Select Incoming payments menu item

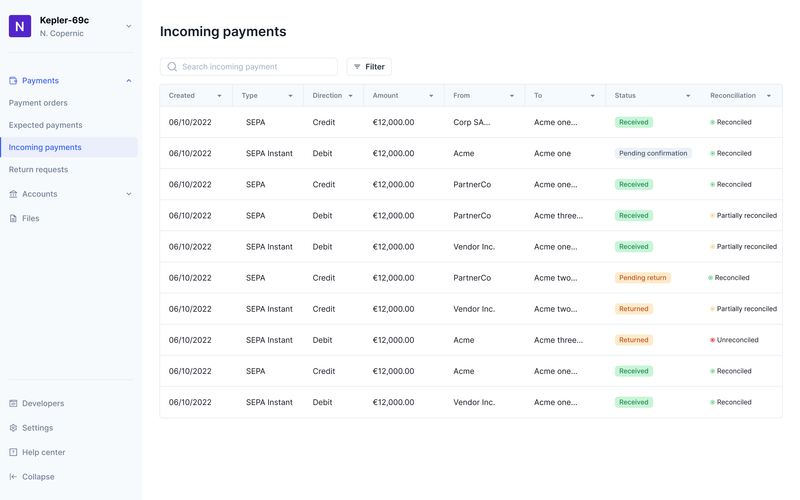69,147
